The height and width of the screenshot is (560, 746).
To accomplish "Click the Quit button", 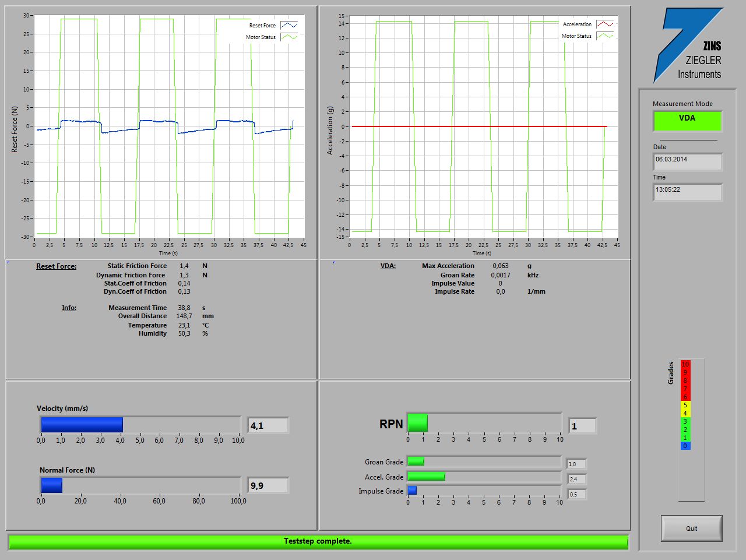I will pos(691,529).
